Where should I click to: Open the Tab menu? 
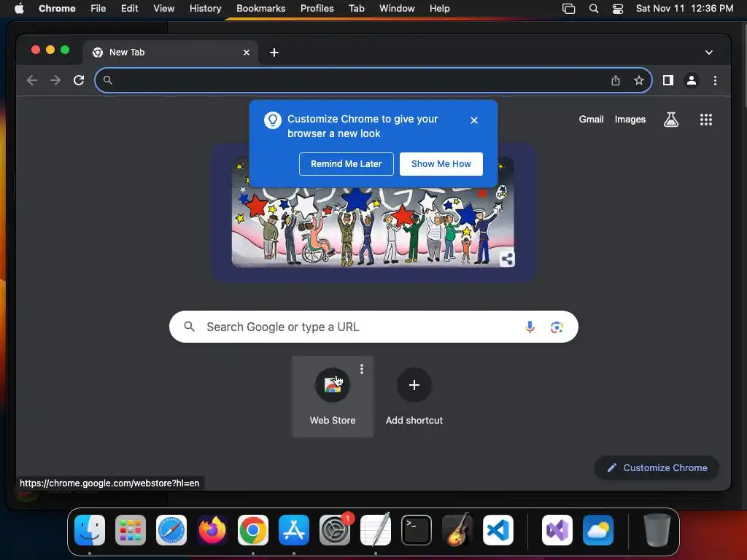click(356, 8)
